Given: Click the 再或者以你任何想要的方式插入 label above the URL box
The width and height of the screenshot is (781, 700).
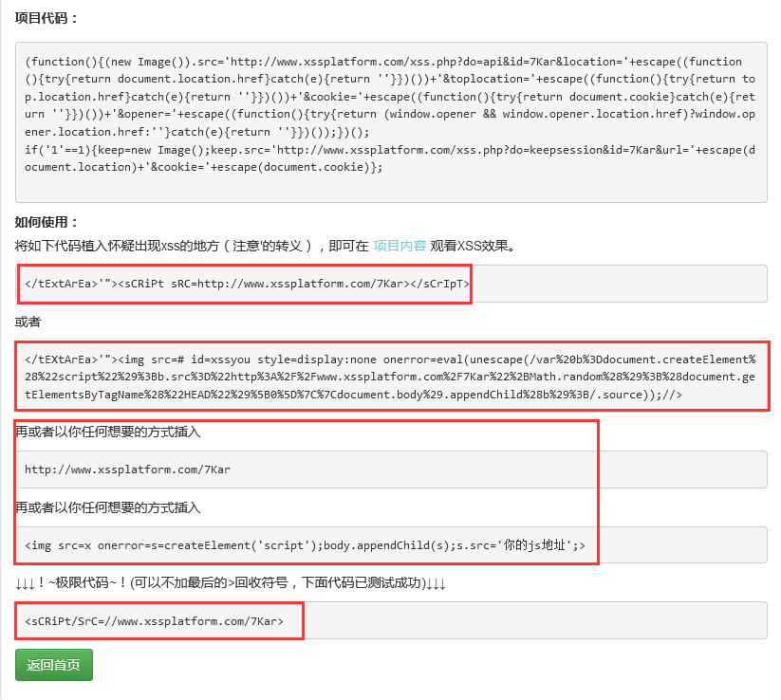Looking at the screenshot, I should click(107, 432).
